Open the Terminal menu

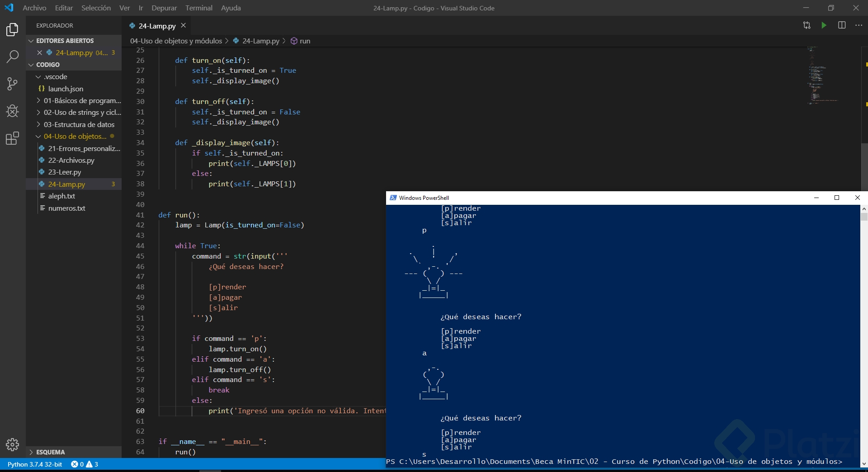[x=198, y=8]
